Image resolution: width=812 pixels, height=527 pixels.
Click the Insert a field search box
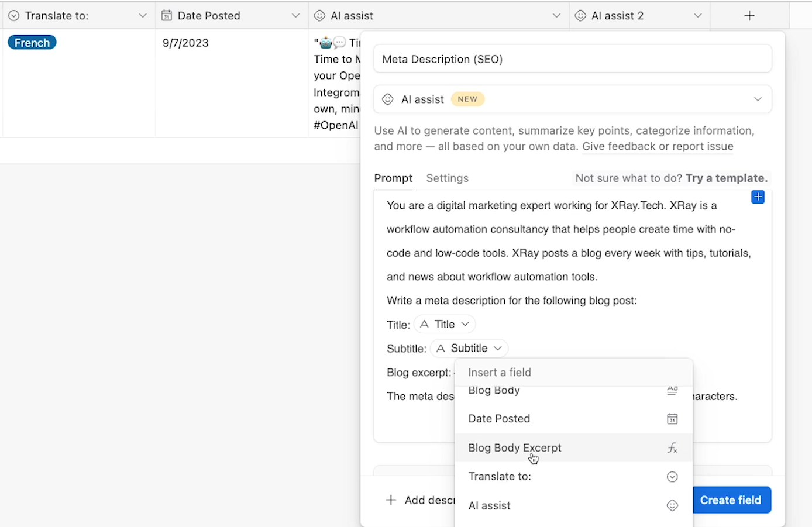573,373
